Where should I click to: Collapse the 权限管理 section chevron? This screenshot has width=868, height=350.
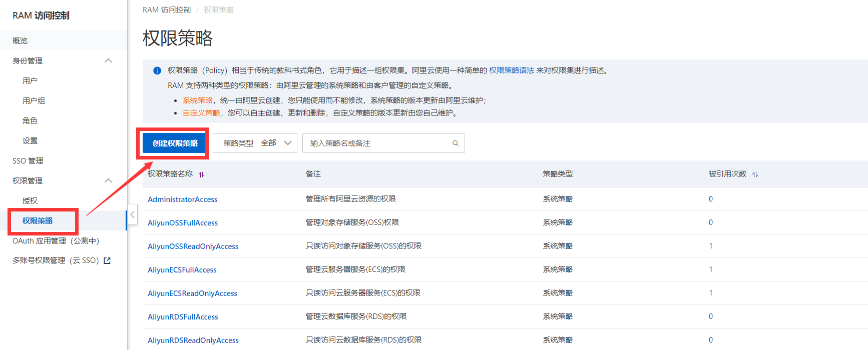108,180
